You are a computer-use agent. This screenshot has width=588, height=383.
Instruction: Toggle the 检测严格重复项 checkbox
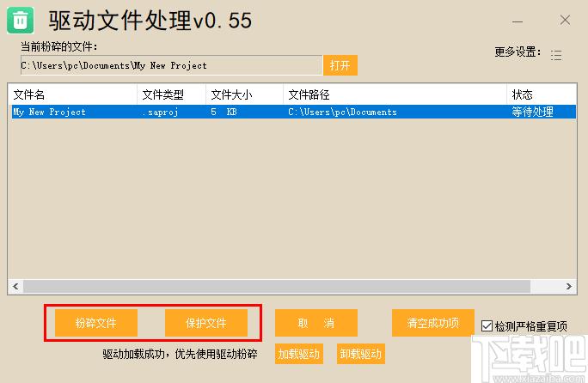(487, 326)
